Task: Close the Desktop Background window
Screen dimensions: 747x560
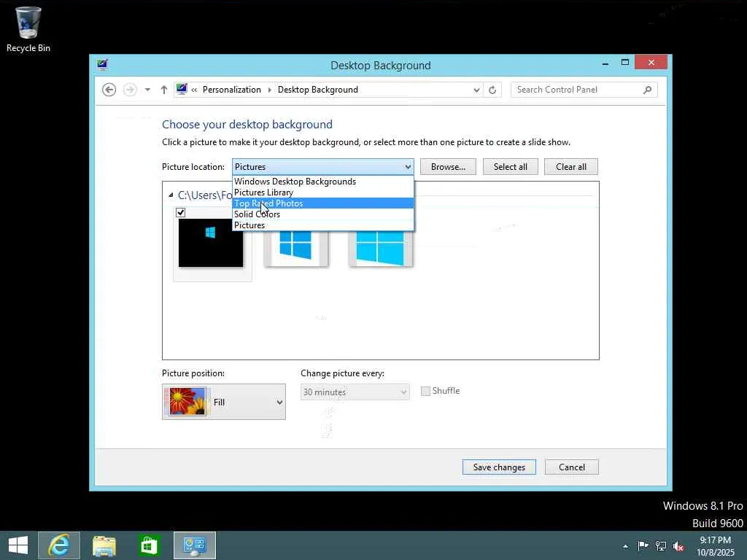Action: click(651, 63)
